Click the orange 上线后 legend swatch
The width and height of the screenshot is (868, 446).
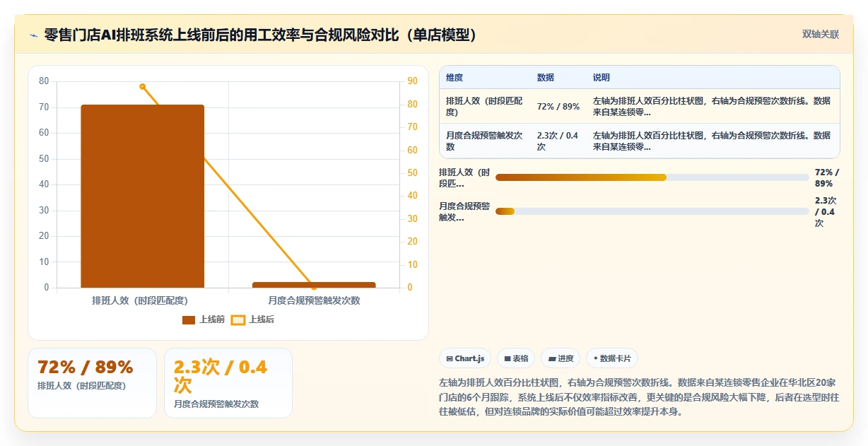238,320
